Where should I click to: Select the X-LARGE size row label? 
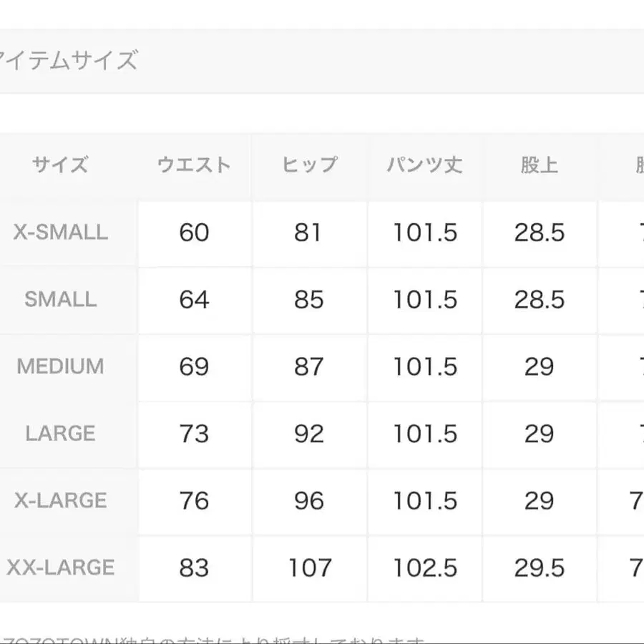point(60,500)
